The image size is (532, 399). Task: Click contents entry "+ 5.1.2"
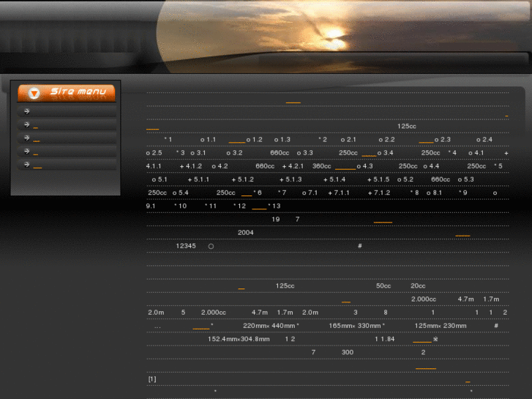(x=243, y=179)
